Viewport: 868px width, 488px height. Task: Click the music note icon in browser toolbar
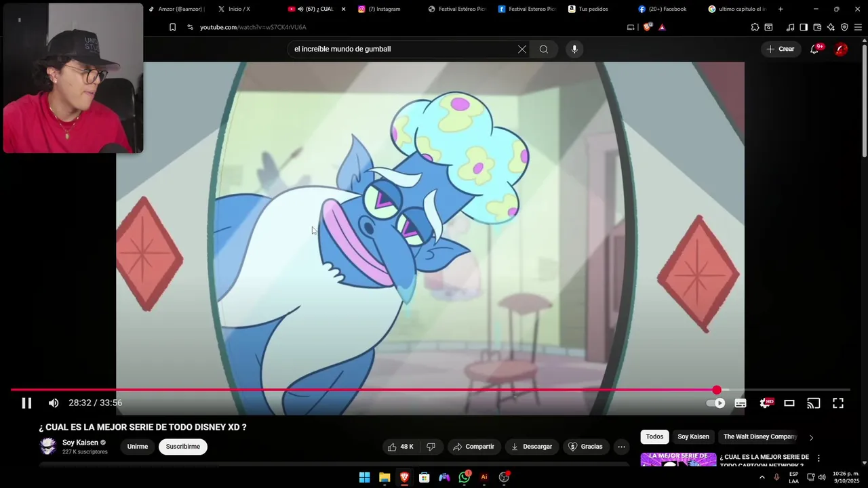(790, 27)
